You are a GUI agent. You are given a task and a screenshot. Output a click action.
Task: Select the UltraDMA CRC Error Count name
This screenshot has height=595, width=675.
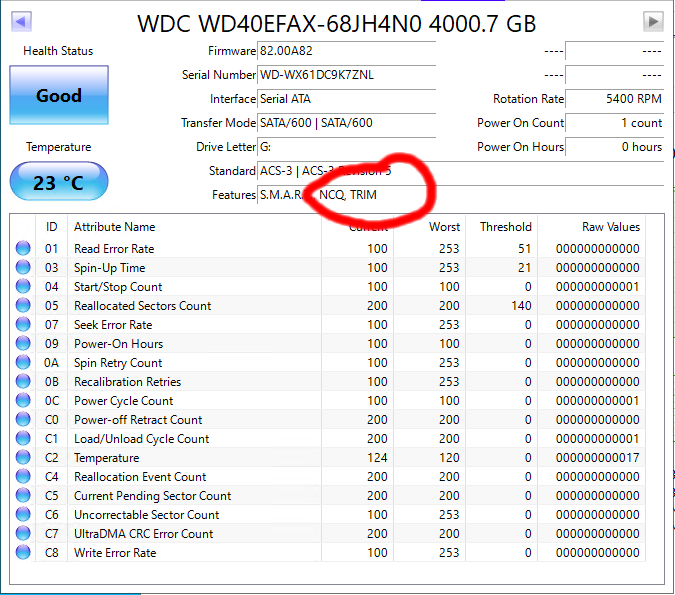pyautogui.click(x=143, y=533)
